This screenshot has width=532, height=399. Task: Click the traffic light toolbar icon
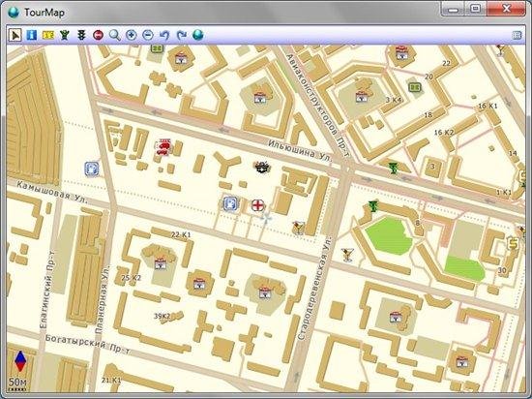point(81,35)
